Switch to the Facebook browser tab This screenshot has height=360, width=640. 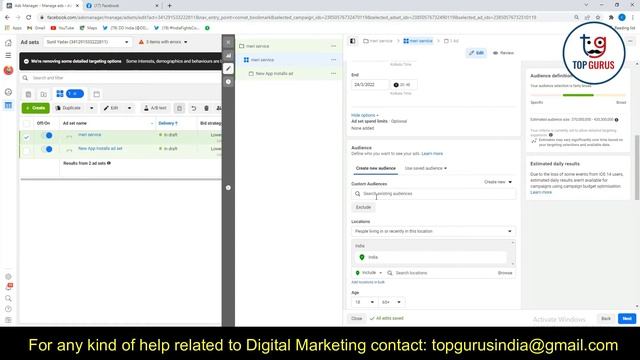click(122, 6)
